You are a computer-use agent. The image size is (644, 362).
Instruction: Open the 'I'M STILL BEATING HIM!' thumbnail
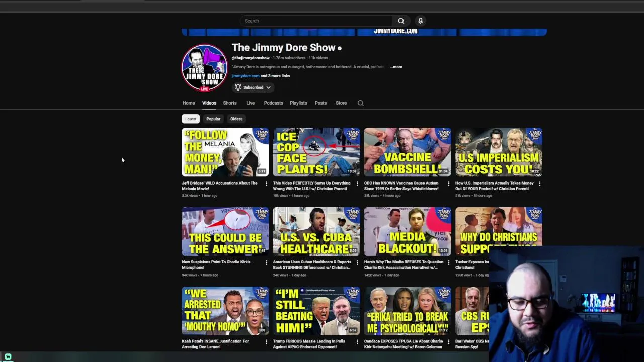point(316,311)
